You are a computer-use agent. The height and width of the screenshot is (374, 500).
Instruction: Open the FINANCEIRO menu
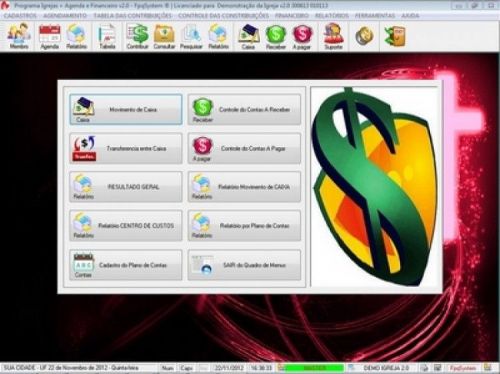292,16
